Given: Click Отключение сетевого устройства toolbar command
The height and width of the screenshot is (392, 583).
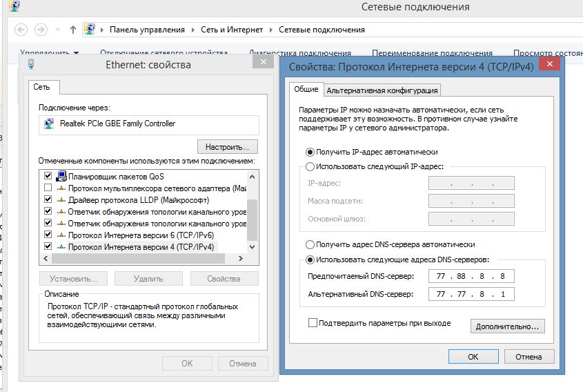Looking at the screenshot, I should coord(164,53).
